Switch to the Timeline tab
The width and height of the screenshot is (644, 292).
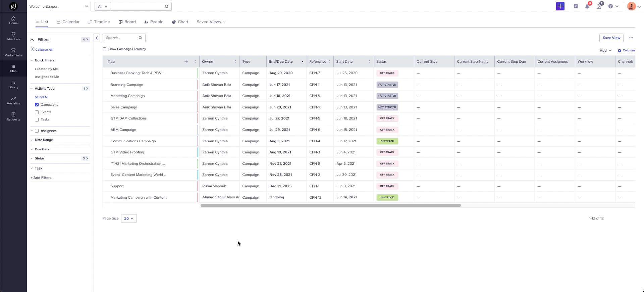tap(99, 22)
